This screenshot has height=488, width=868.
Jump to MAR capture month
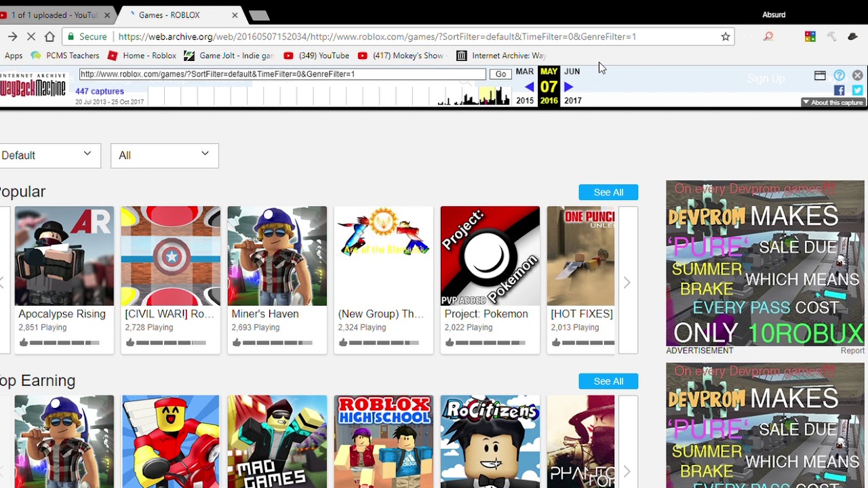525,71
